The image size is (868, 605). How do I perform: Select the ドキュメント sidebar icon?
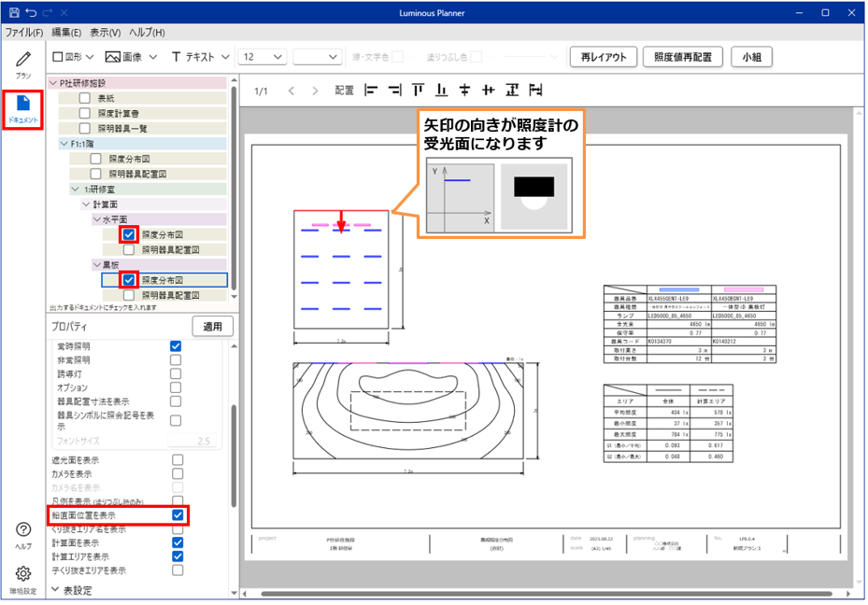click(x=23, y=107)
